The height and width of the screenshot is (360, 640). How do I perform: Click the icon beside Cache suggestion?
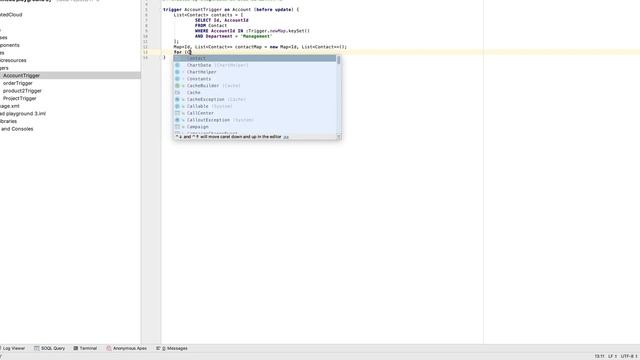pyautogui.click(x=178, y=93)
